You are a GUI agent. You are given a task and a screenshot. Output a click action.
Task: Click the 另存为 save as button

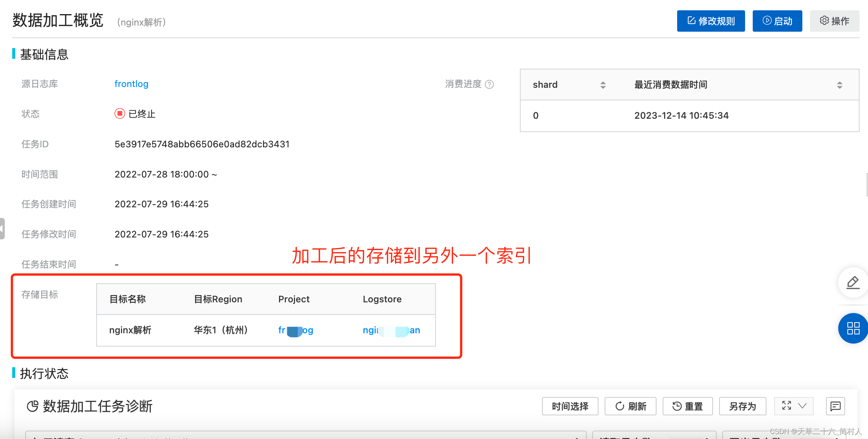pos(743,406)
